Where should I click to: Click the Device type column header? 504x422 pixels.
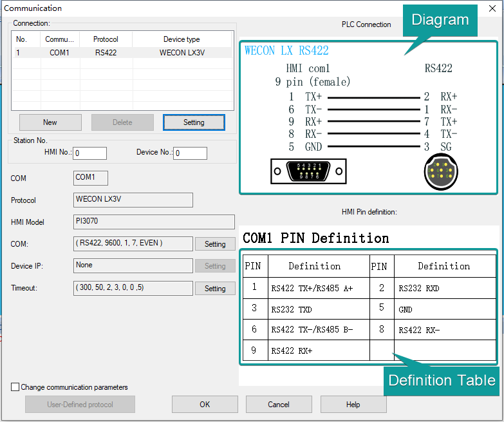(x=182, y=39)
